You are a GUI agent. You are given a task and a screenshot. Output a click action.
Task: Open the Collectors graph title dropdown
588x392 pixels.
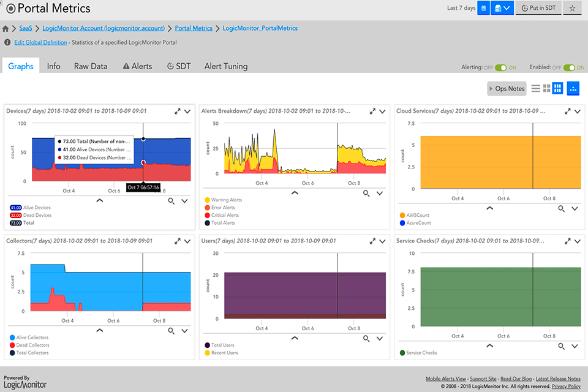click(187, 241)
